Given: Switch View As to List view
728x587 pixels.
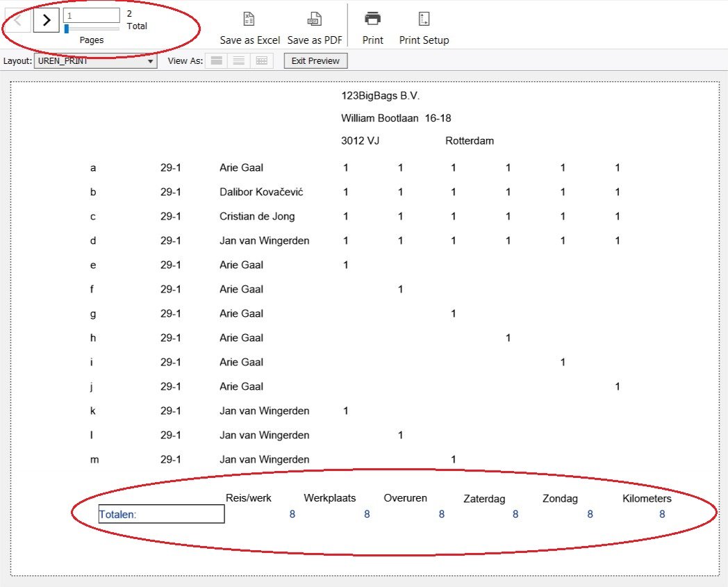Looking at the screenshot, I should (x=239, y=61).
